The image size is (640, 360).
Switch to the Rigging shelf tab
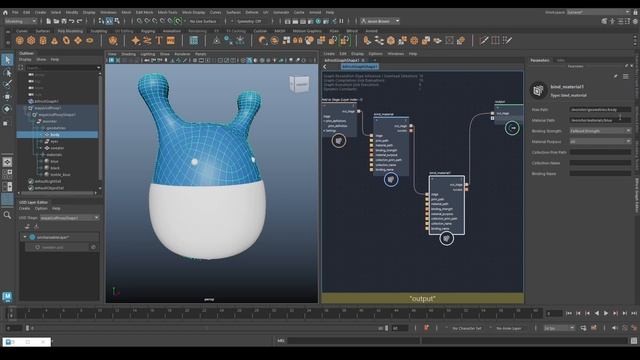pyautogui.click(x=148, y=31)
